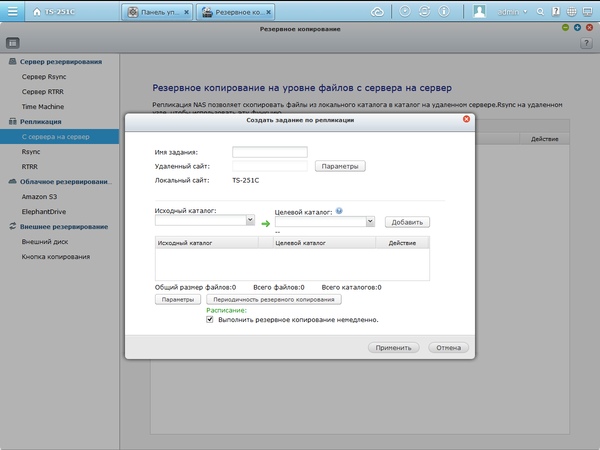This screenshot has height=450, width=600.
Task: Select the Репликация section header
Action: (x=41, y=122)
